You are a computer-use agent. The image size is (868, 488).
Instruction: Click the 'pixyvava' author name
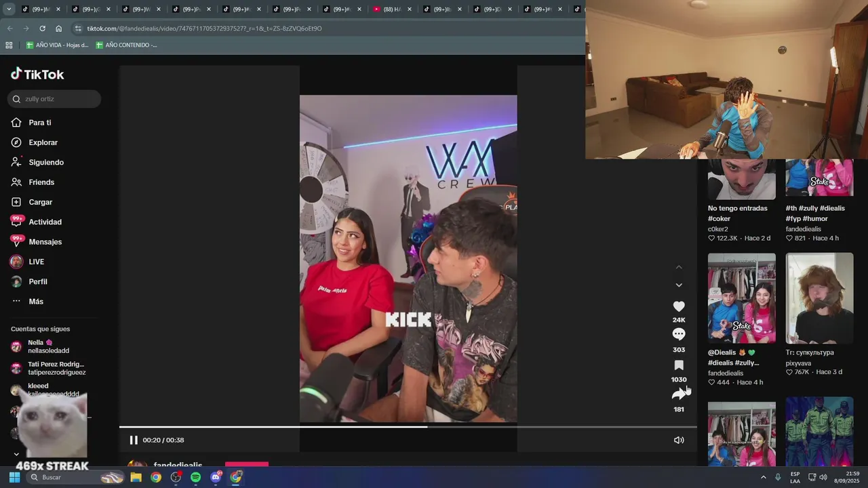click(798, 363)
